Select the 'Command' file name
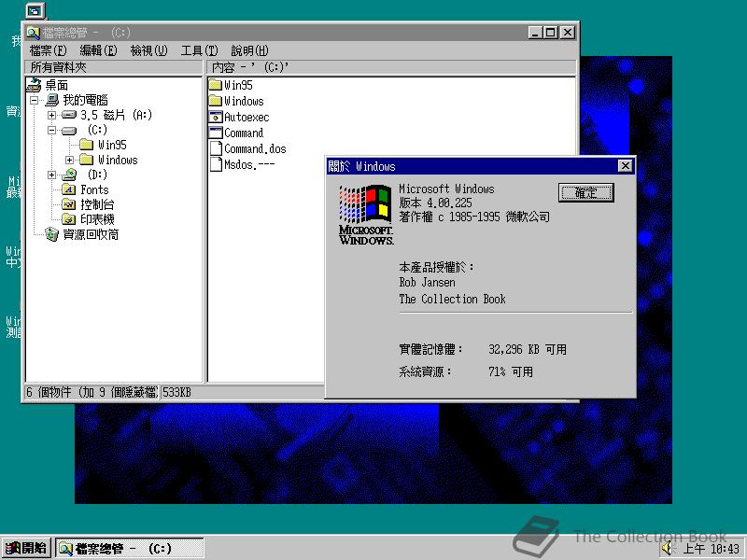 pyautogui.click(x=244, y=133)
